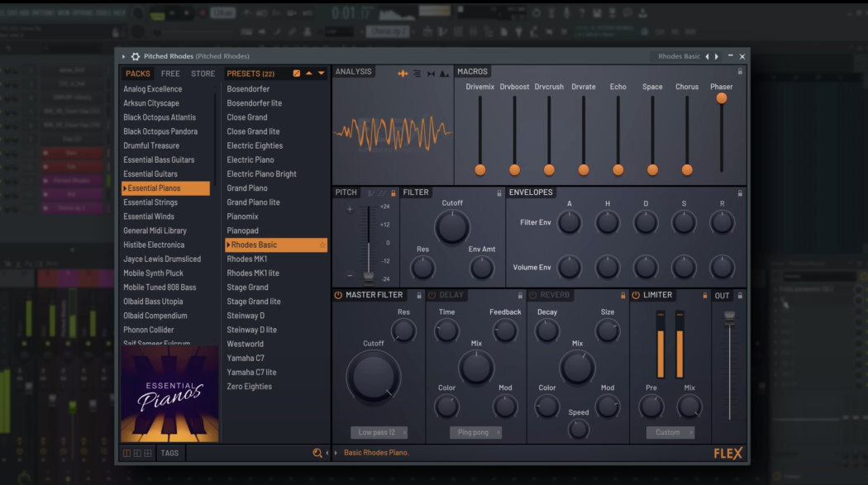Toggle the Limiter power button
Image resolution: width=868 pixels, height=485 pixels.
coord(636,295)
